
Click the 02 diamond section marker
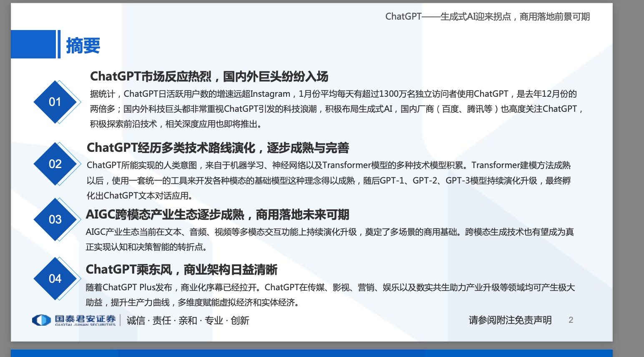tap(55, 164)
